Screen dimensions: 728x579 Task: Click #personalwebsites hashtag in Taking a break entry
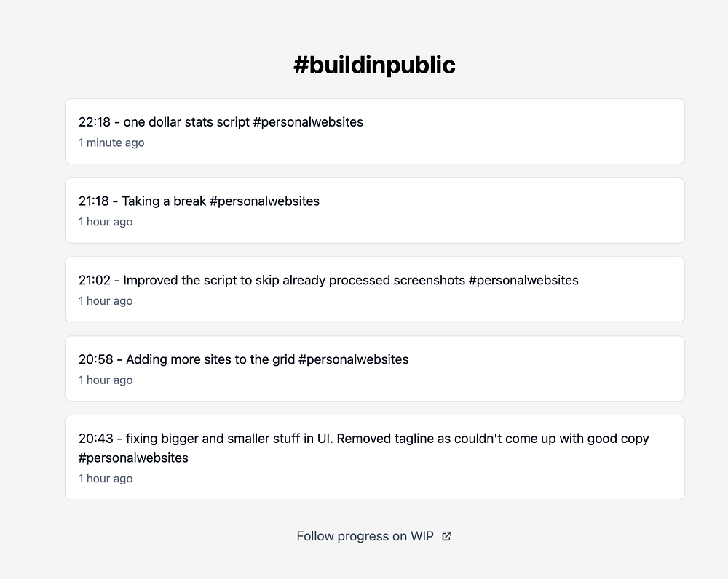click(x=265, y=201)
